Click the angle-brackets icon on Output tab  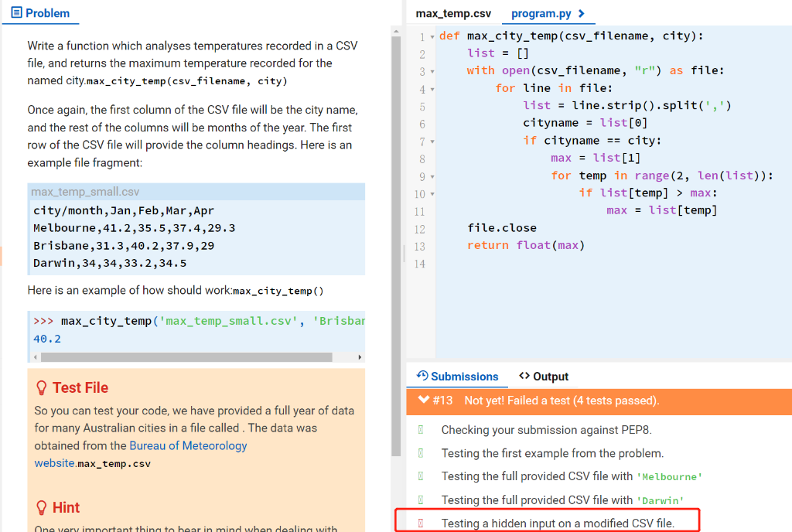pos(524,377)
